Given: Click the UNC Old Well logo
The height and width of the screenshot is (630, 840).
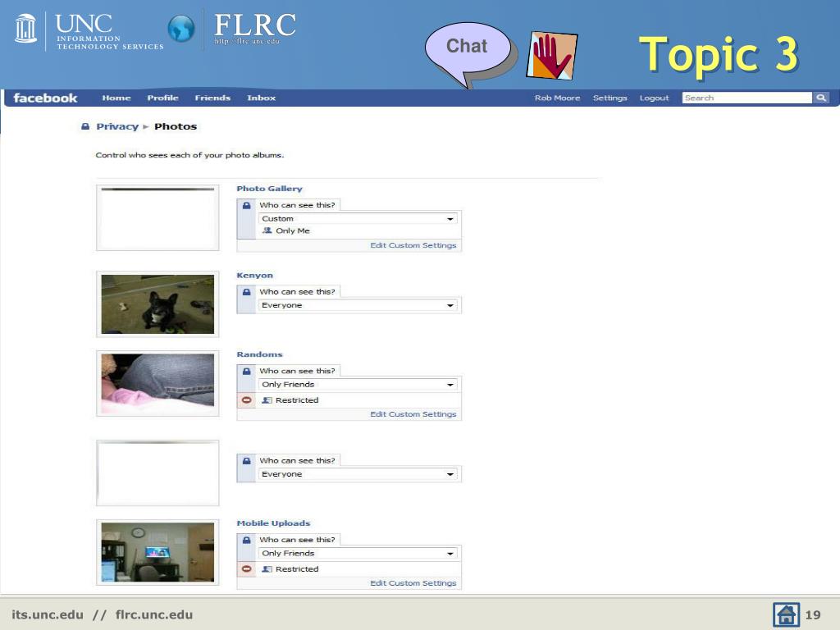Looking at the screenshot, I should tap(25, 29).
